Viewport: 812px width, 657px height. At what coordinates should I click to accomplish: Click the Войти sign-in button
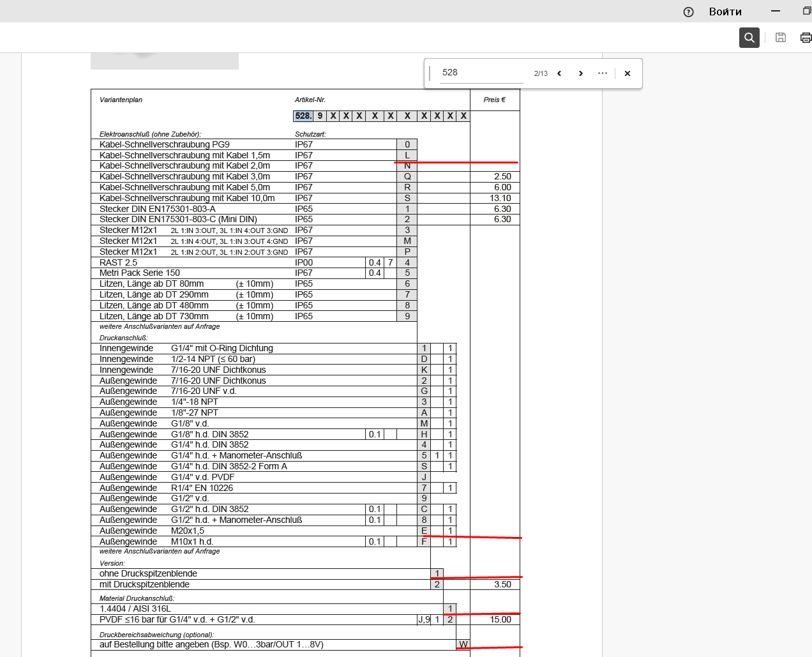click(x=725, y=11)
